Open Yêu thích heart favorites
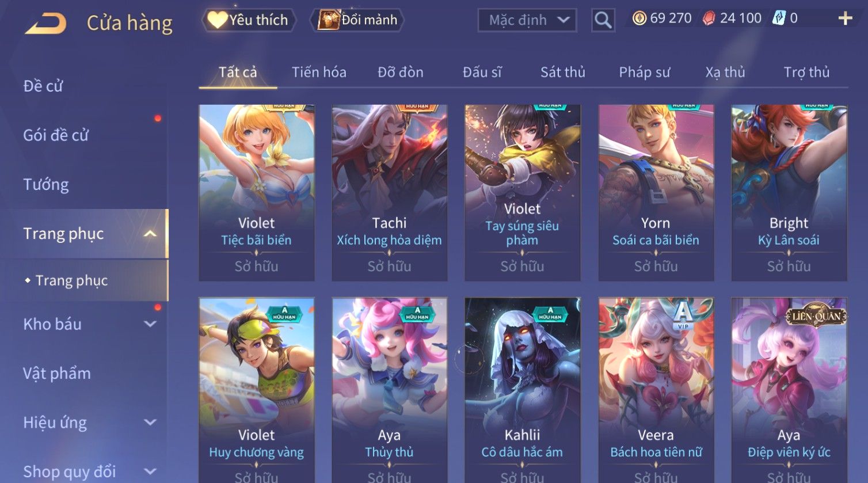Viewport: 868px width, 483px height. pos(248,20)
